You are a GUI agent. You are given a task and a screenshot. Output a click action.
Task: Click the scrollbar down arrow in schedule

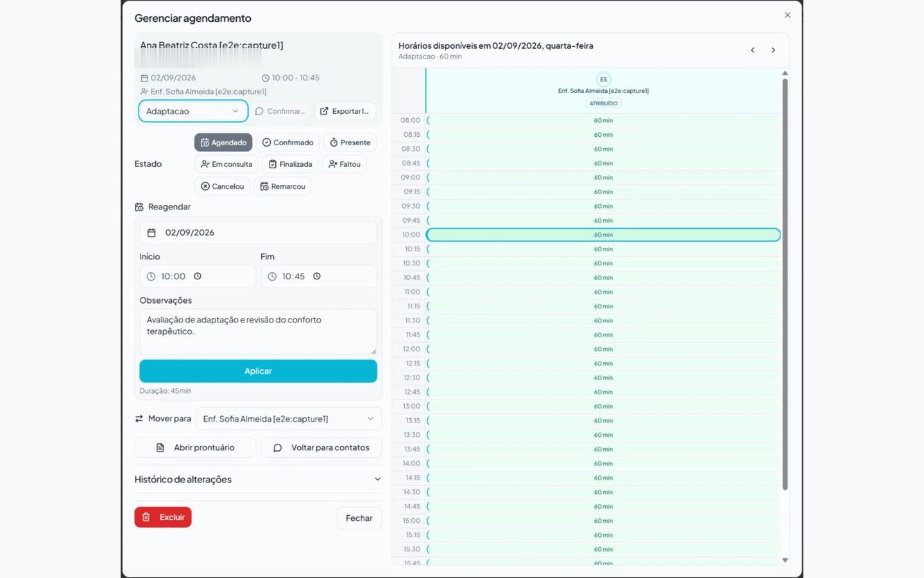(x=785, y=561)
